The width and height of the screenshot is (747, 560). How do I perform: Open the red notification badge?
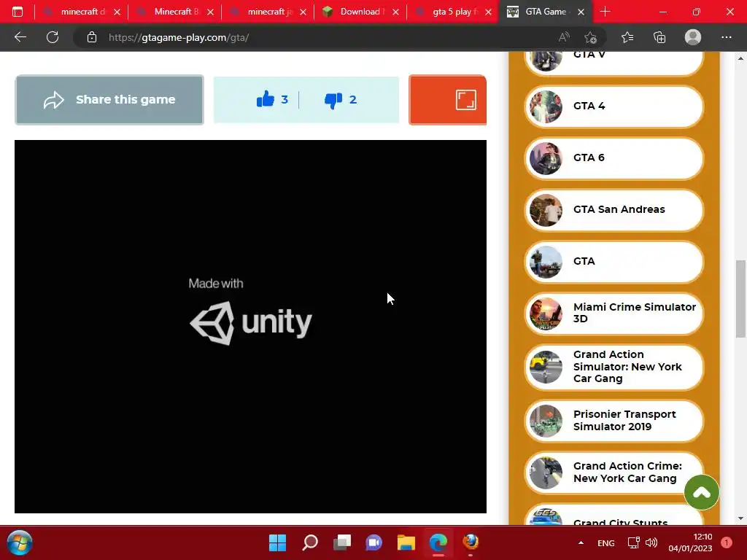tap(727, 542)
